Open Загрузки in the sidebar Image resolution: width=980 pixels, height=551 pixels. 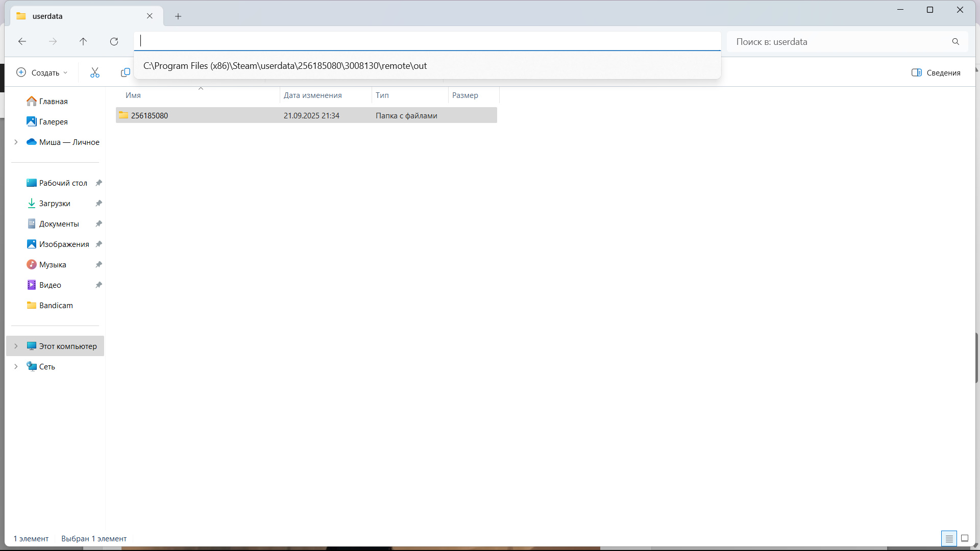[55, 204]
